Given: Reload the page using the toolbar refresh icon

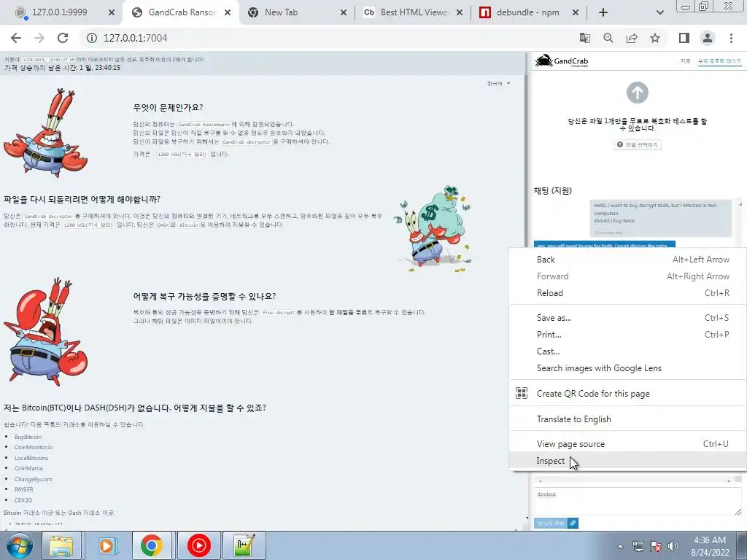Looking at the screenshot, I should point(63,38).
